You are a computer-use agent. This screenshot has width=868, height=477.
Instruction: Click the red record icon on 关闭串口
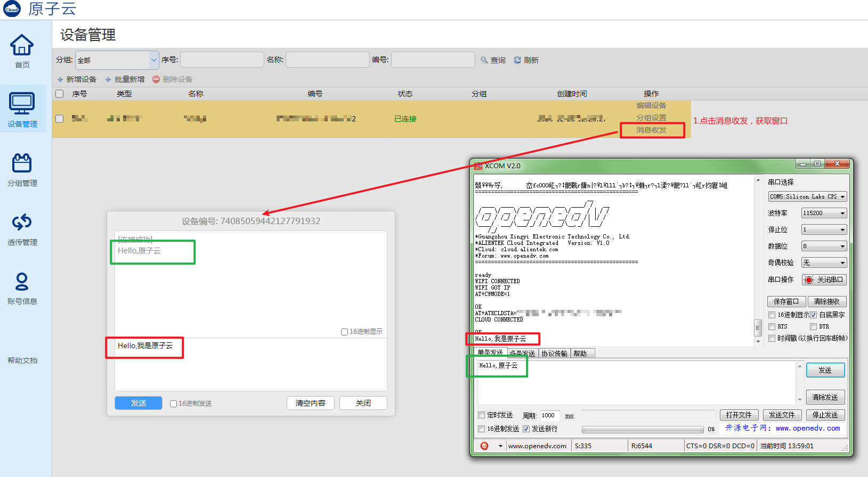(x=809, y=280)
